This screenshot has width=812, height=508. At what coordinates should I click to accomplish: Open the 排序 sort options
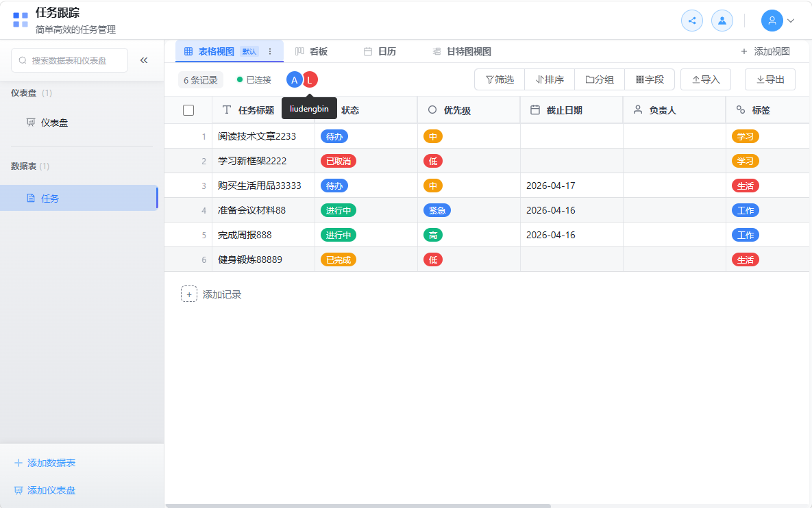(550, 79)
